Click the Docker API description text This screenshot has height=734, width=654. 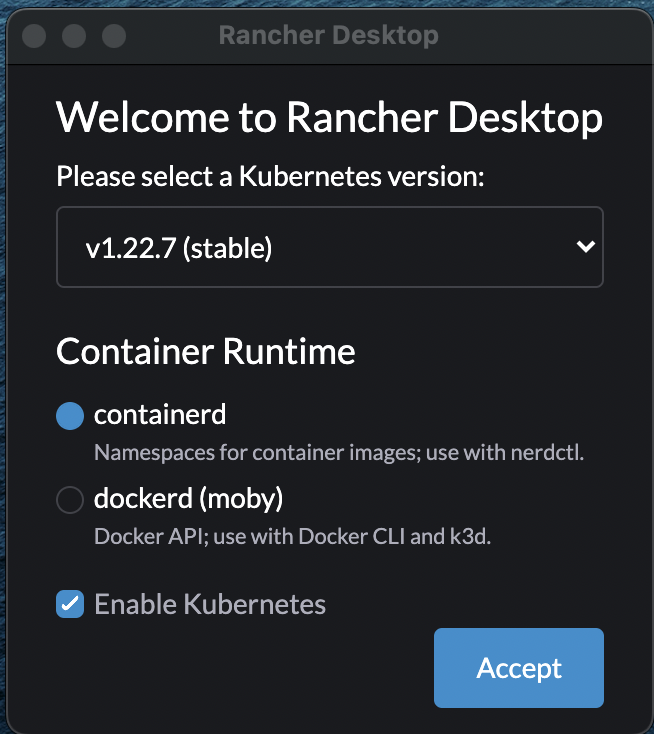coord(293,536)
